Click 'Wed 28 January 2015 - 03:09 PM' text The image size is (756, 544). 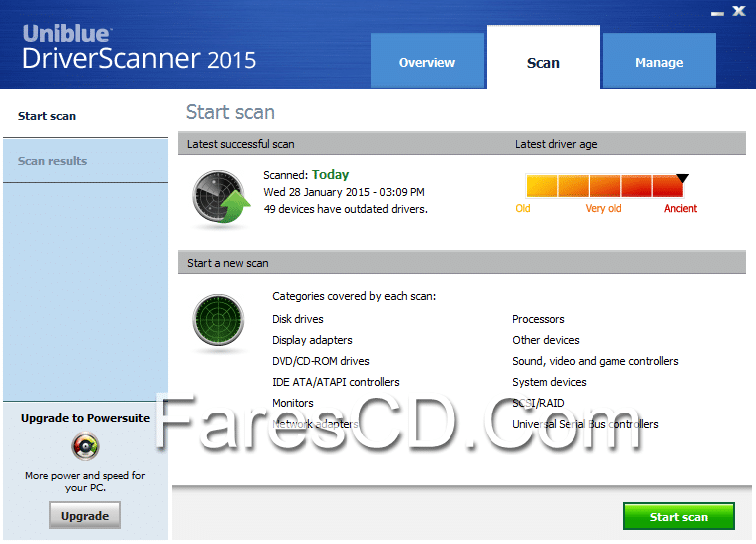coord(344,192)
